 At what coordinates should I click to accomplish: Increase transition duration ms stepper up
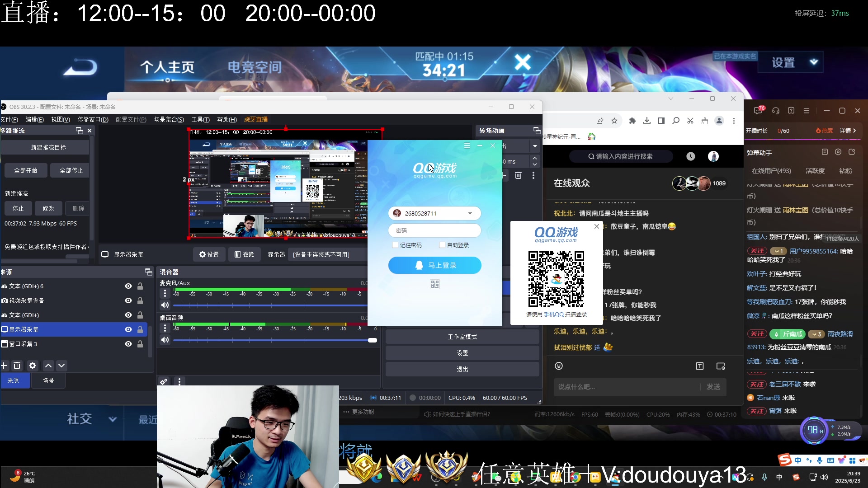click(535, 158)
